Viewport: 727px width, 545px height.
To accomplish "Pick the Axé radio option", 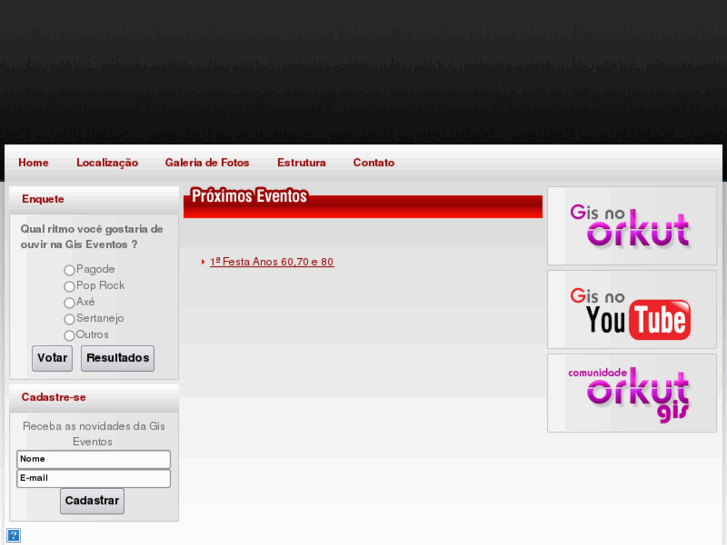I will click(69, 303).
